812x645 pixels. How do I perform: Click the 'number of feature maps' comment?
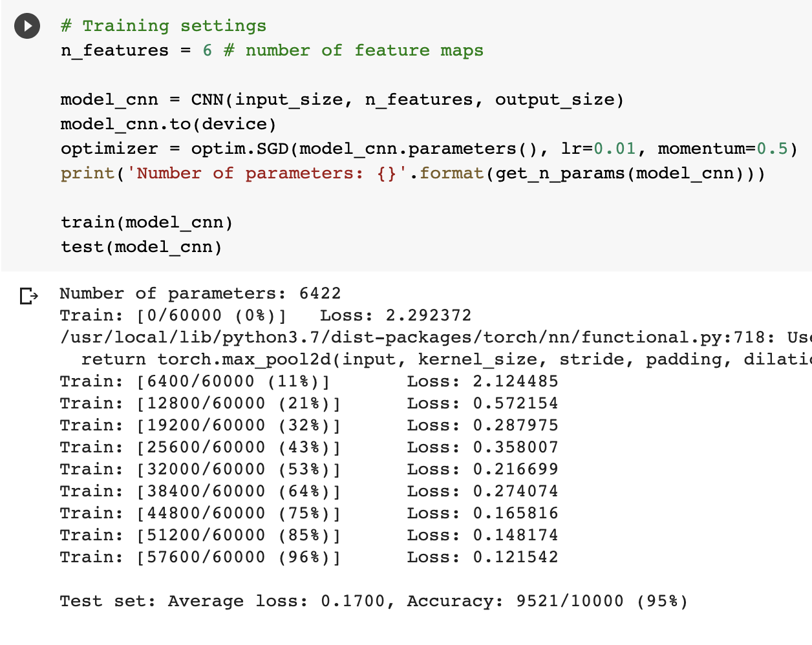[x=363, y=50]
